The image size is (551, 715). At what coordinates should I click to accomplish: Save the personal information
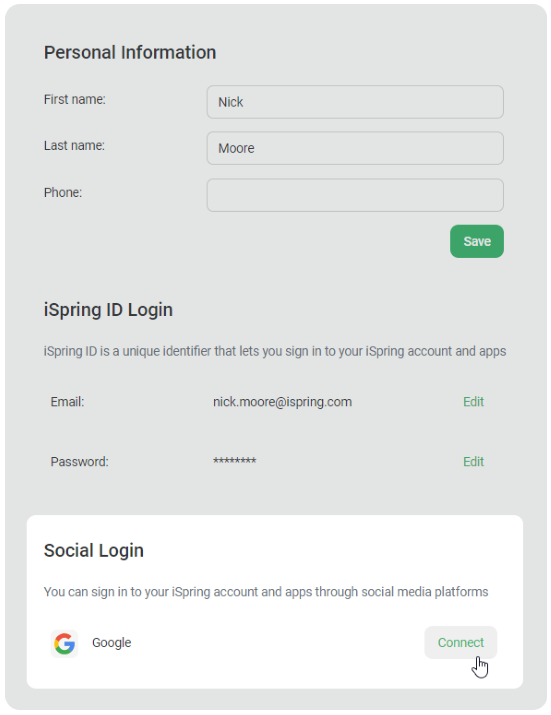tap(477, 241)
